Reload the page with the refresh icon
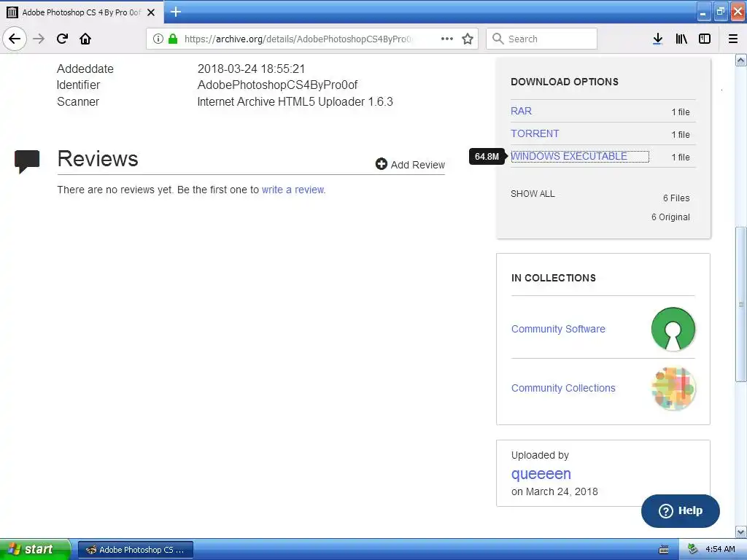747x560 pixels. 62,39
